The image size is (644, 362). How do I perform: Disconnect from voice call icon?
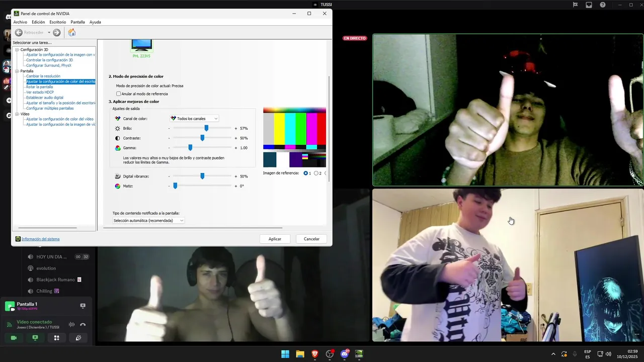coord(83,325)
